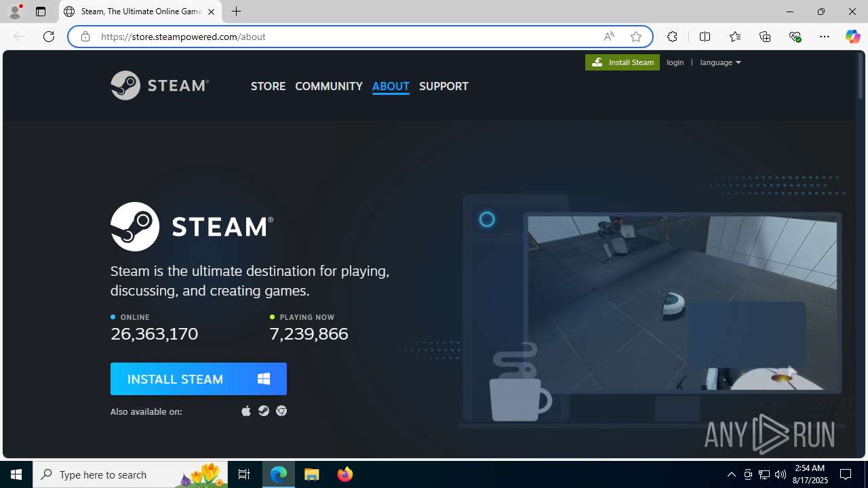
Task: Open the Extensions menu
Action: tap(672, 37)
